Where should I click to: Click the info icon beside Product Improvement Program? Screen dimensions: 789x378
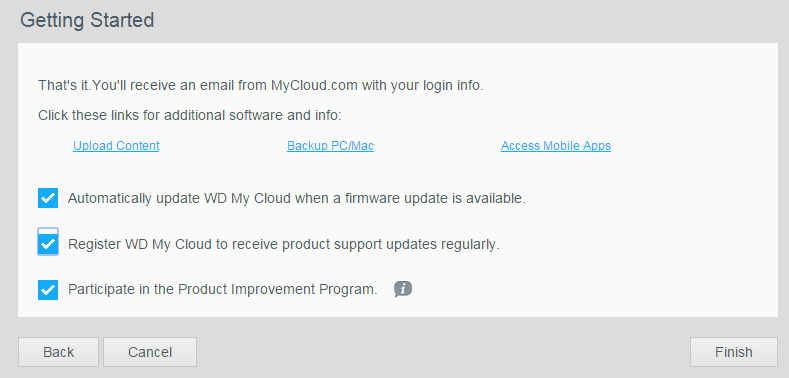tap(403, 289)
